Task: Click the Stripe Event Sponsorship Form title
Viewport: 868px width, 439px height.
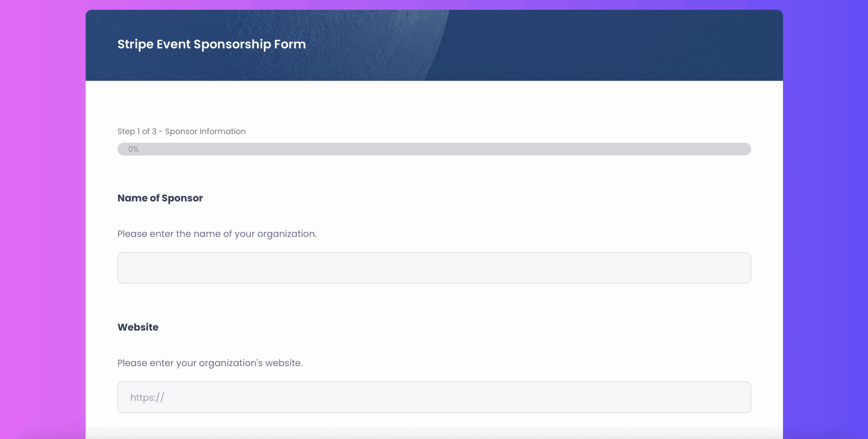Action: click(211, 44)
